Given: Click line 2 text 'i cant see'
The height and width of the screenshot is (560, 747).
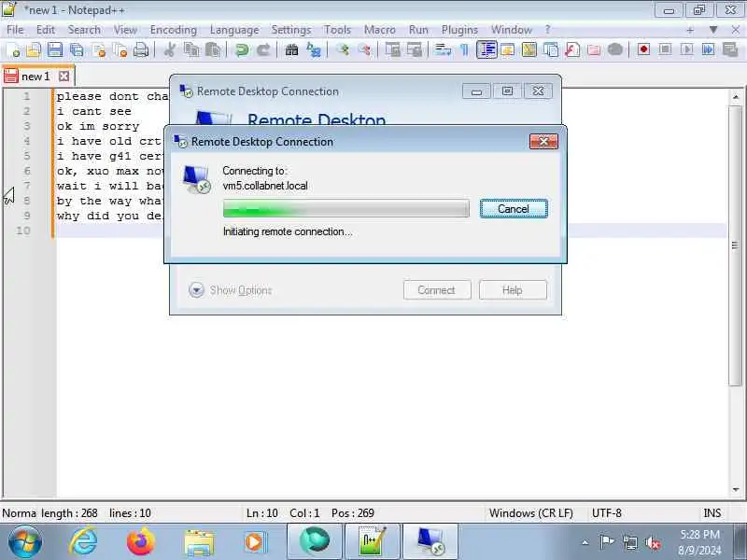Looking at the screenshot, I should click(x=94, y=111).
